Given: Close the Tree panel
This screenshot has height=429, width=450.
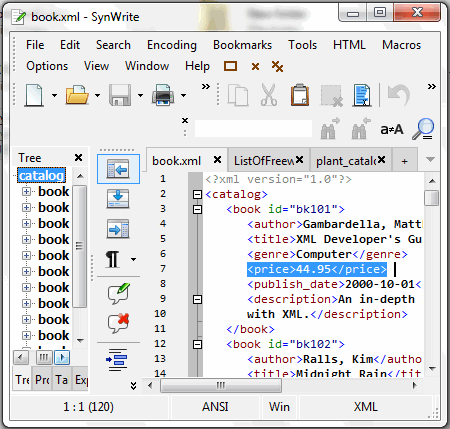Looking at the screenshot, I should [78, 157].
